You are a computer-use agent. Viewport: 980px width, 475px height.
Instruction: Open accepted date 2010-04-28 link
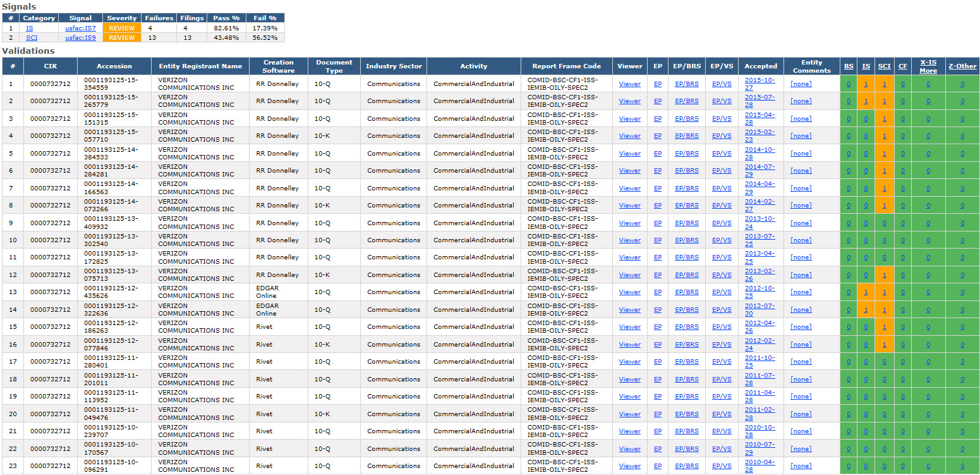click(x=759, y=466)
